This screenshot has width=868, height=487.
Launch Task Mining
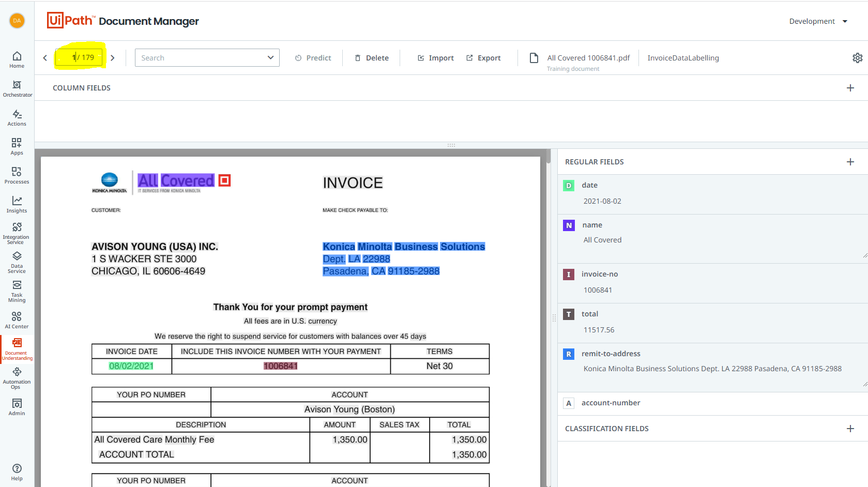[17, 291]
